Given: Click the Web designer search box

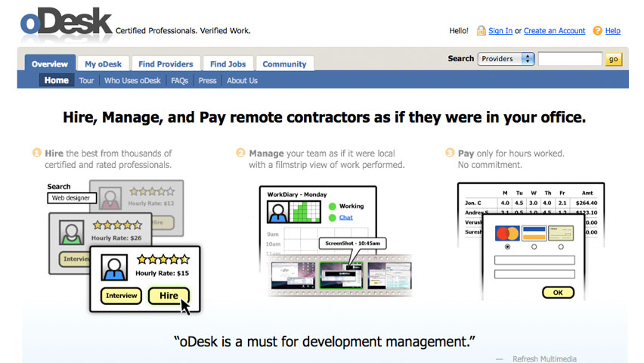Looking at the screenshot, I should [x=72, y=197].
